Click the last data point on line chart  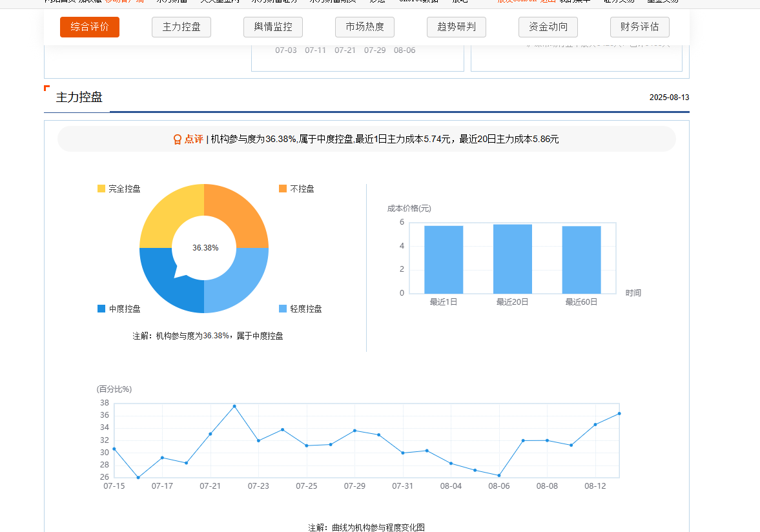(619, 414)
